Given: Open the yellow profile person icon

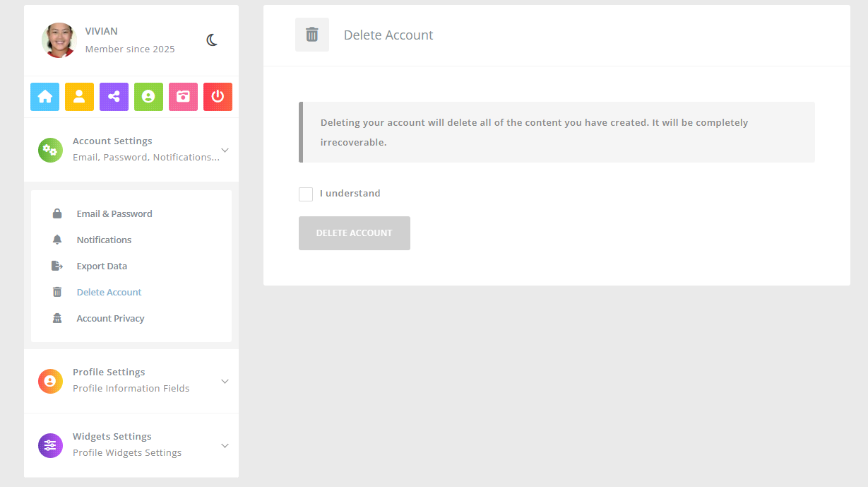Looking at the screenshot, I should pyautogui.click(x=79, y=97).
